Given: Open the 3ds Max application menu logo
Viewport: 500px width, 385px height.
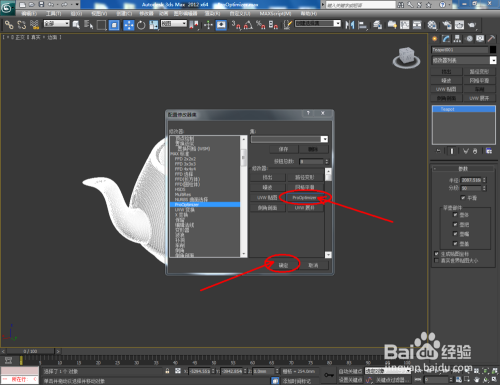Looking at the screenshot, I should pos(7,8).
